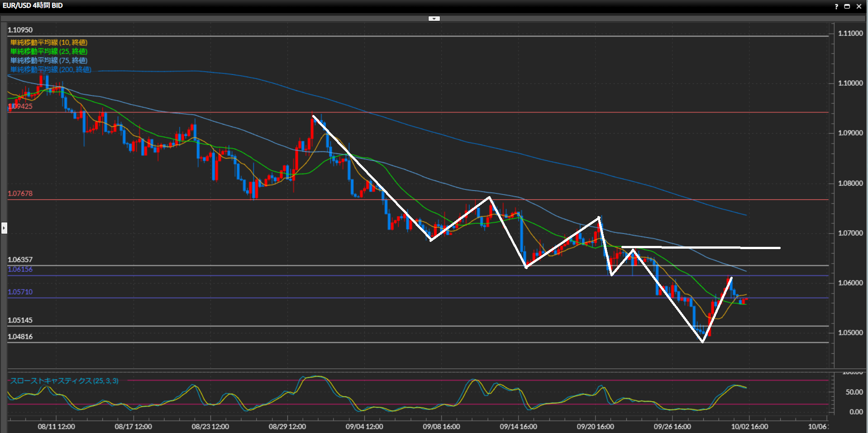Select the 単純移動平均線 (10, 終値) indicator label
Viewport: 868px width, 433px height.
click(x=49, y=42)
